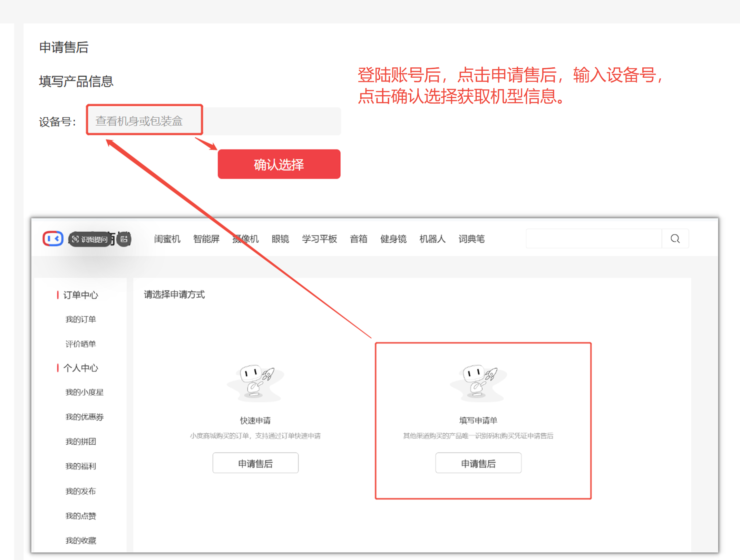Open the 闺蜜机 category
The height and width of the screenshot is (560, 740).
pyautogui.click(x=167, y=239)
